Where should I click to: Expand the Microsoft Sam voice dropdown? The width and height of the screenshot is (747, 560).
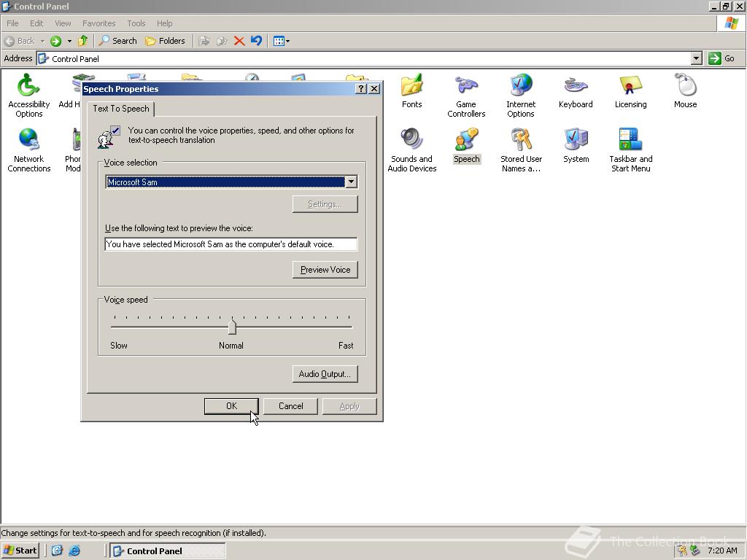tap(351, 182)
